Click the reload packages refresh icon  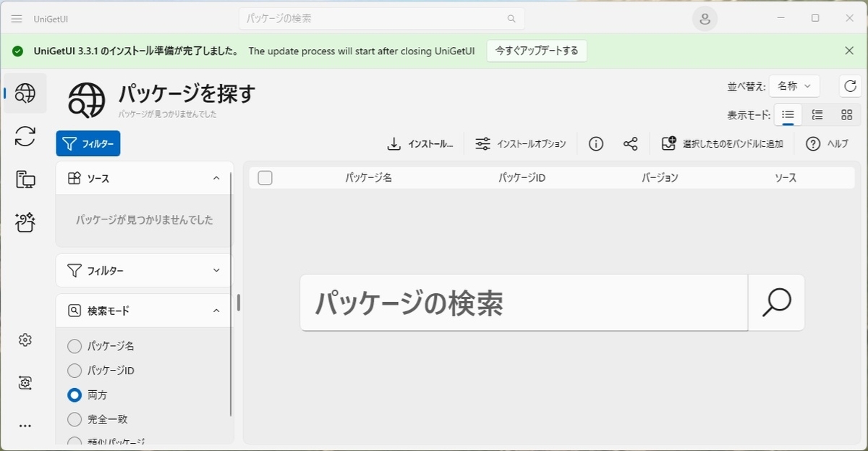[850, 85]
